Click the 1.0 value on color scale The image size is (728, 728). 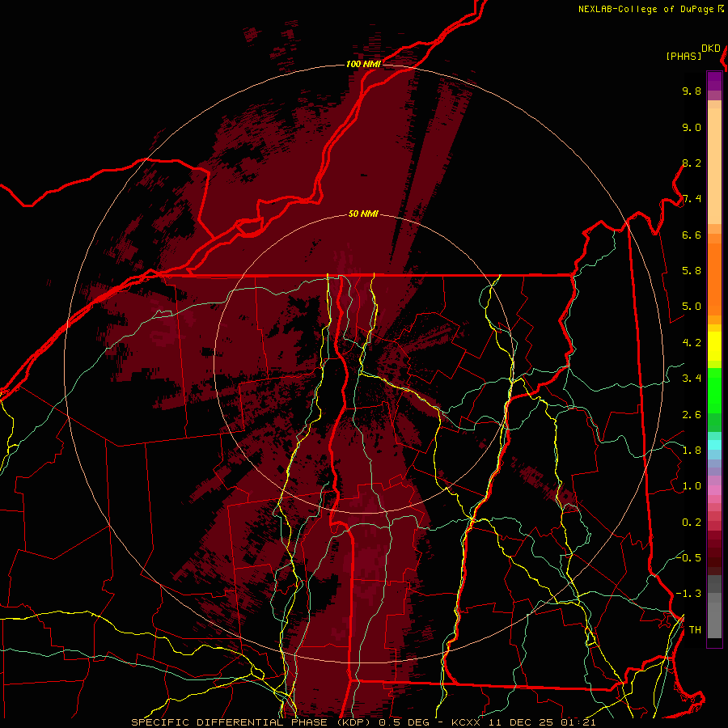point(692,486)
